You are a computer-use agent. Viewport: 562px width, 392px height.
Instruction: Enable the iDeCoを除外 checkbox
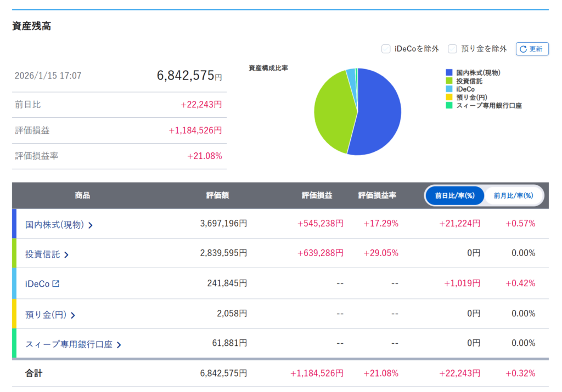tap(386, 49)
